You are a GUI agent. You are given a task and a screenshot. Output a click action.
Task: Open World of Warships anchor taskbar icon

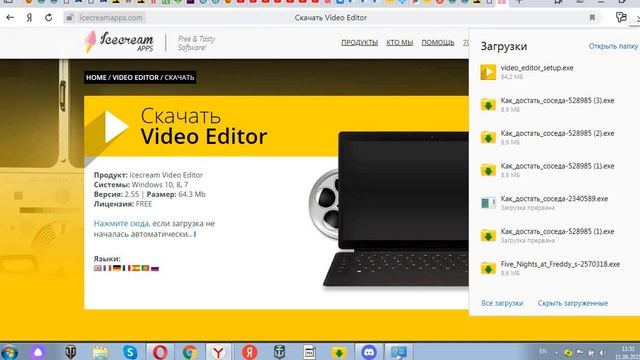(x=280, y=352)
